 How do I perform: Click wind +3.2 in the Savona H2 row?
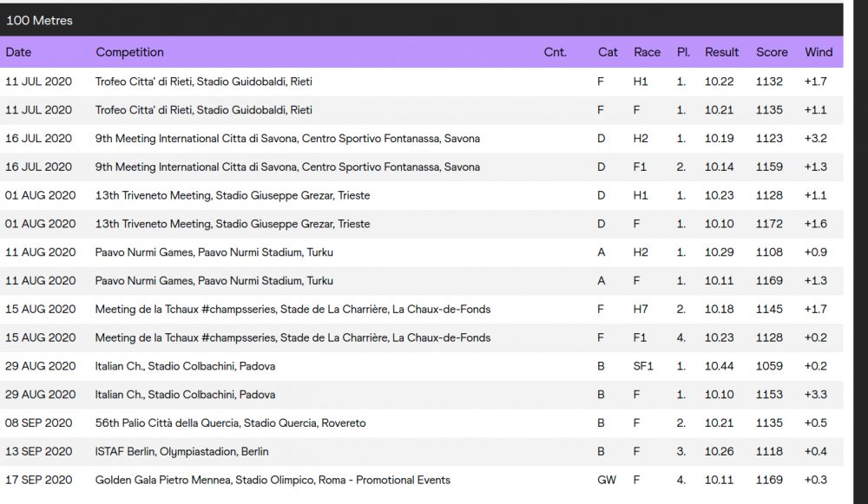[816, 138]
